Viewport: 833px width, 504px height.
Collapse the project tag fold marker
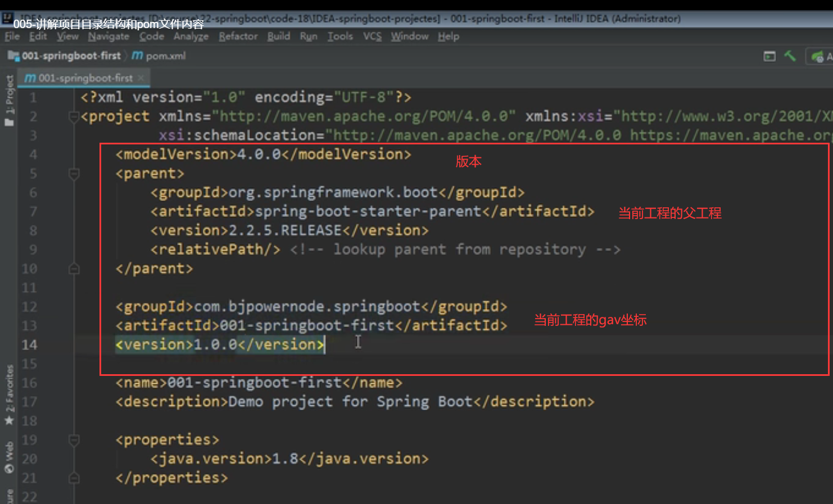pyautogui.click(x=73, y=116)
